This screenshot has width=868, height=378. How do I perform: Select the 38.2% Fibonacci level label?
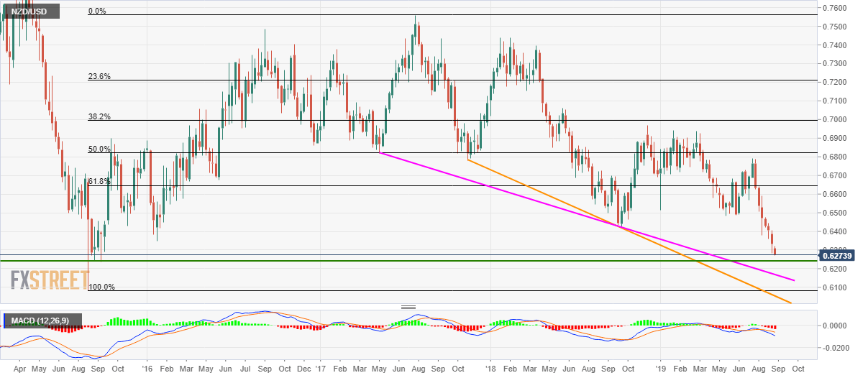[x=99, y=116]
